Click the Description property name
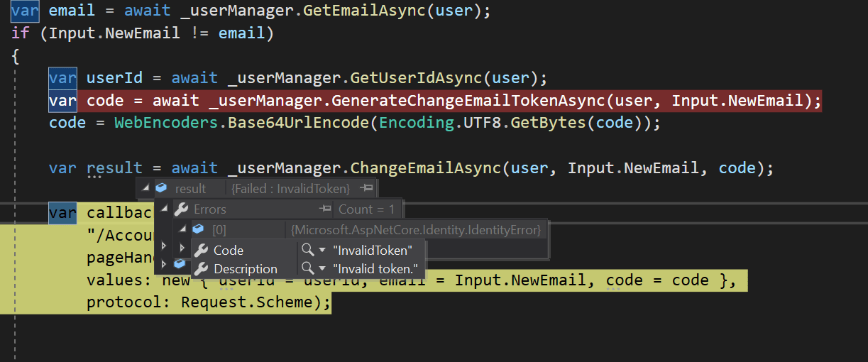 (246, 268)
